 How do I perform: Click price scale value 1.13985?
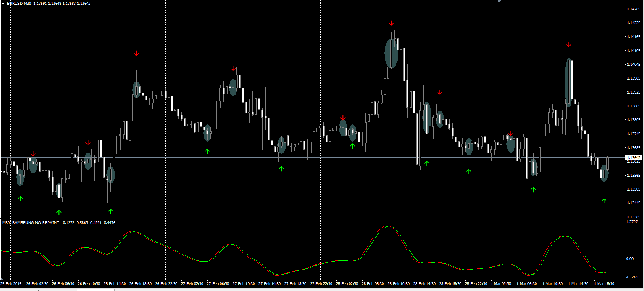pos(634,78)
